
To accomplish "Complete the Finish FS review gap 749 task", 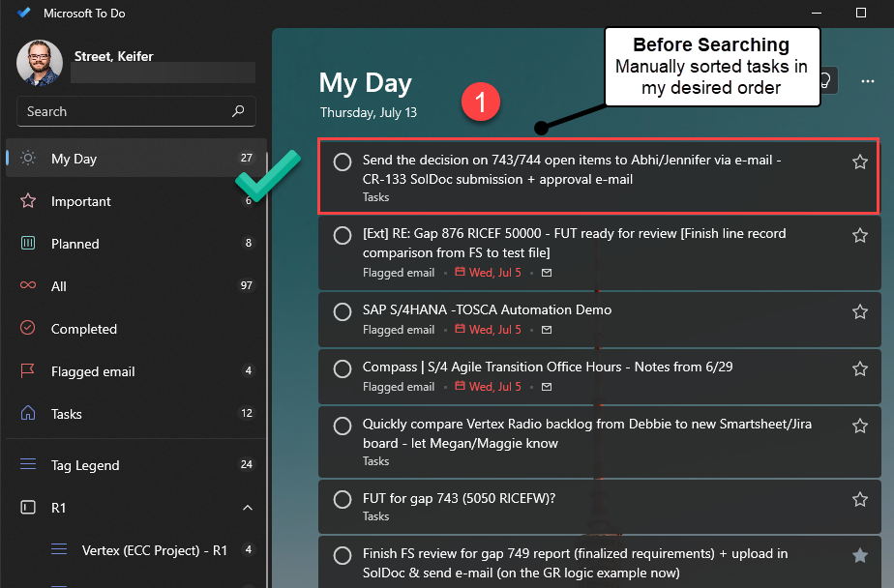I will point(343,555).
